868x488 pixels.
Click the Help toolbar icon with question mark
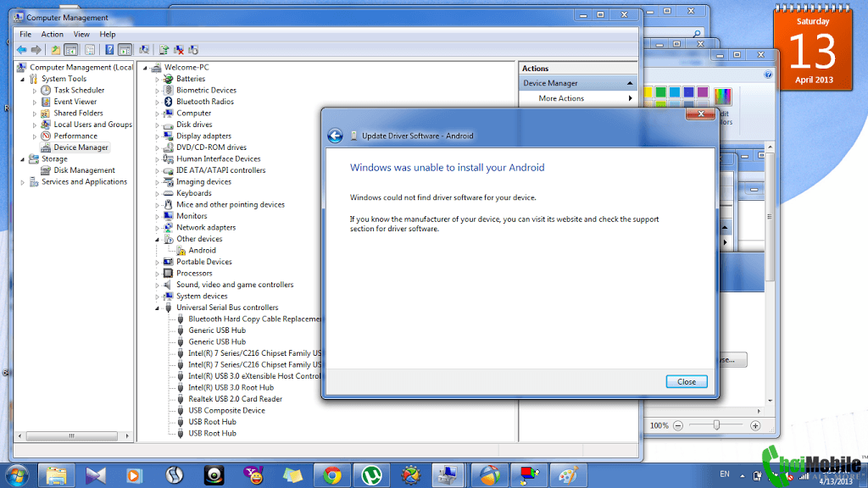tap(109, 50)
